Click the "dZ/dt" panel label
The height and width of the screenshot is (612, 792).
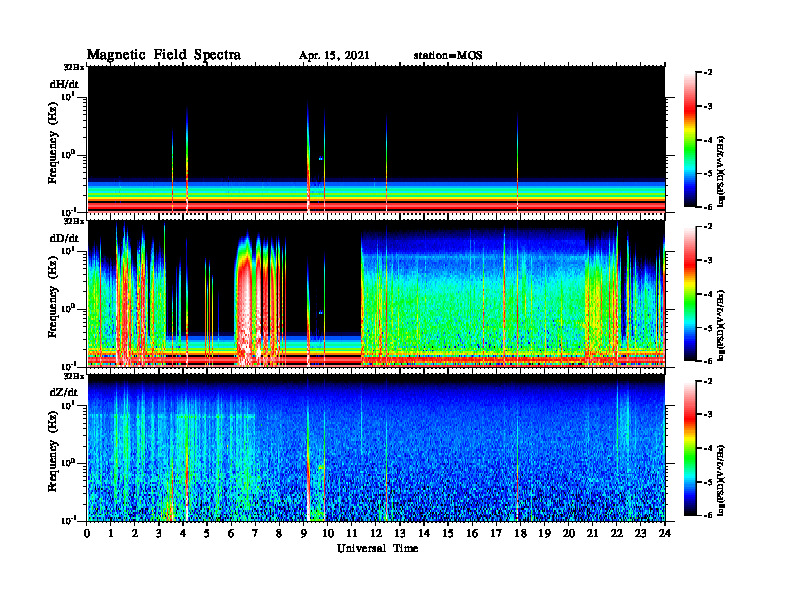pyautogui.click(x=64, y=392)
